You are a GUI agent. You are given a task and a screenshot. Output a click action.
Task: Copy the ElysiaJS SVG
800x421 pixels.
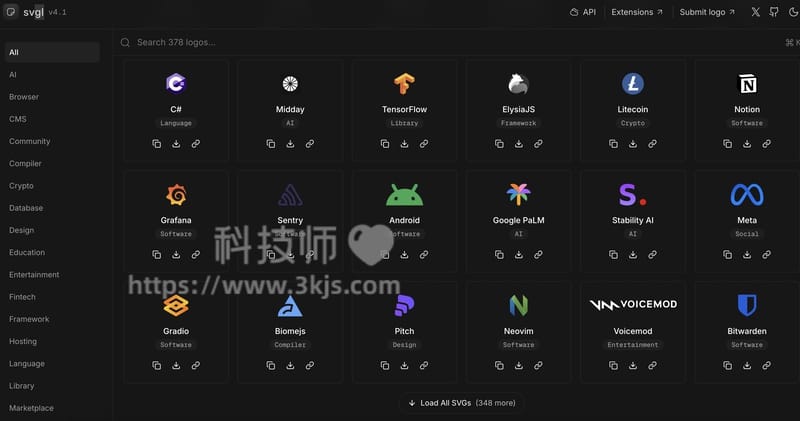click(499, 144)
